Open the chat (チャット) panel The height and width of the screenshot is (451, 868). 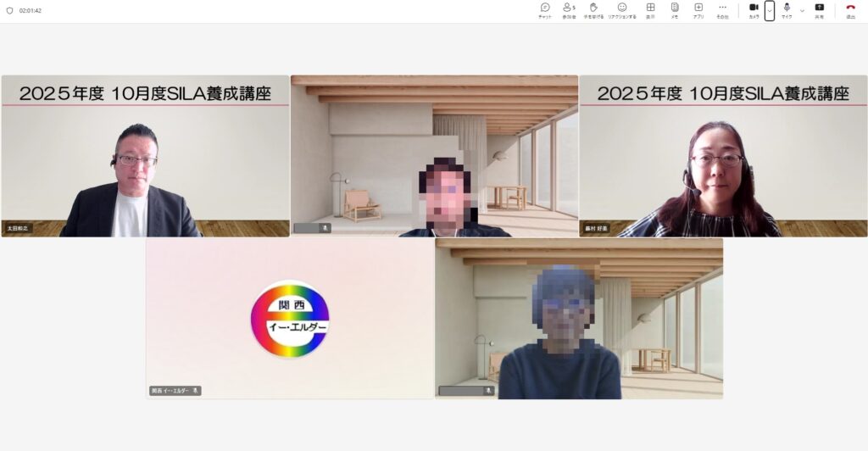click(x=544, y=10)
